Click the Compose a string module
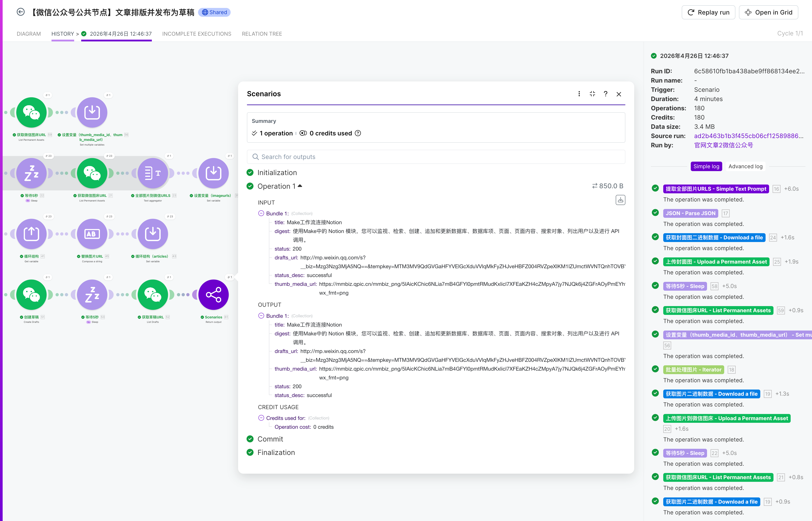 click(x=92, y=234)
